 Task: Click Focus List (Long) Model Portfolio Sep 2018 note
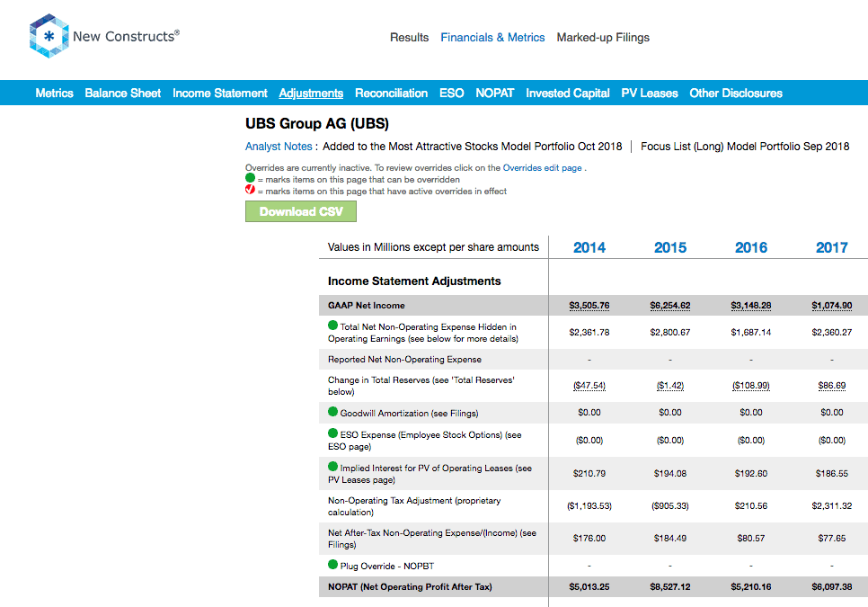click(745, 147)
